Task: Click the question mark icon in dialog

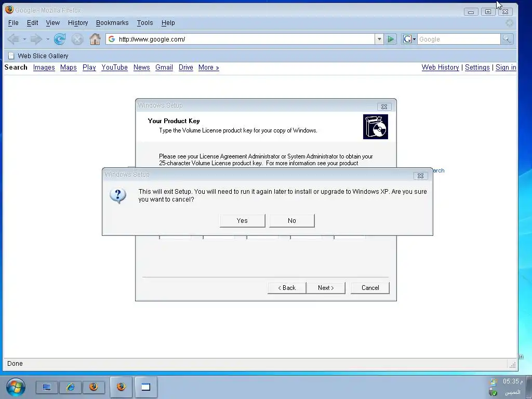Action: click(x=118, y=195)
